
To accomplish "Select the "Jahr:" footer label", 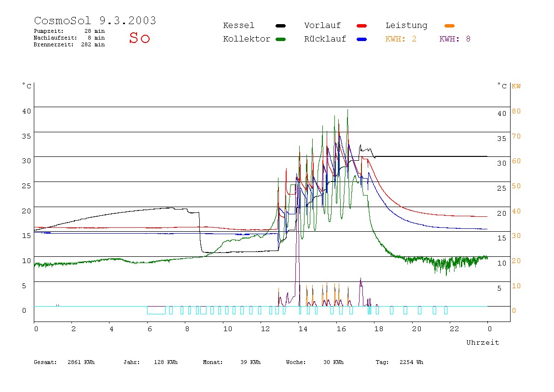I will [x=132, y=362].
